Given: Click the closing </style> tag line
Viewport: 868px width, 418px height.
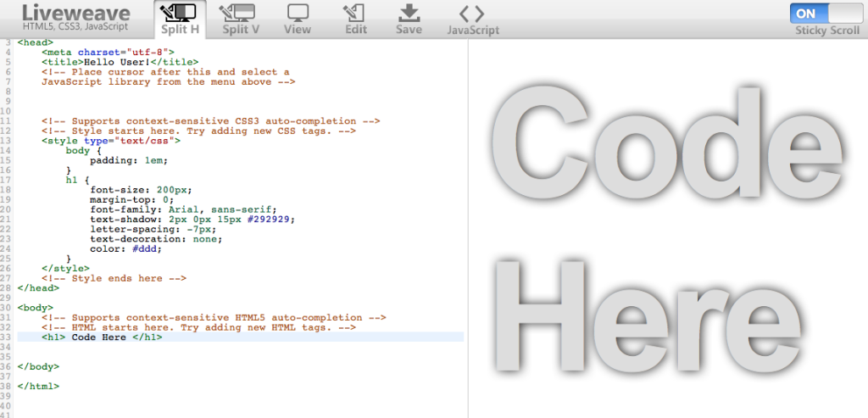Looking at the screenshot, I should click(65, 269).
